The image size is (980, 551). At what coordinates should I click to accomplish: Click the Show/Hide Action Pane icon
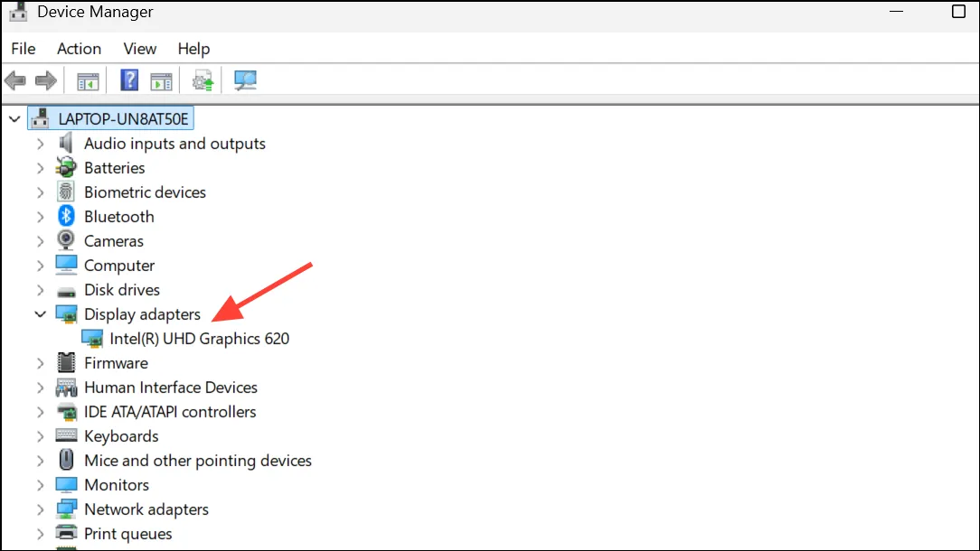pyautogui.click(x=161, y=81)
